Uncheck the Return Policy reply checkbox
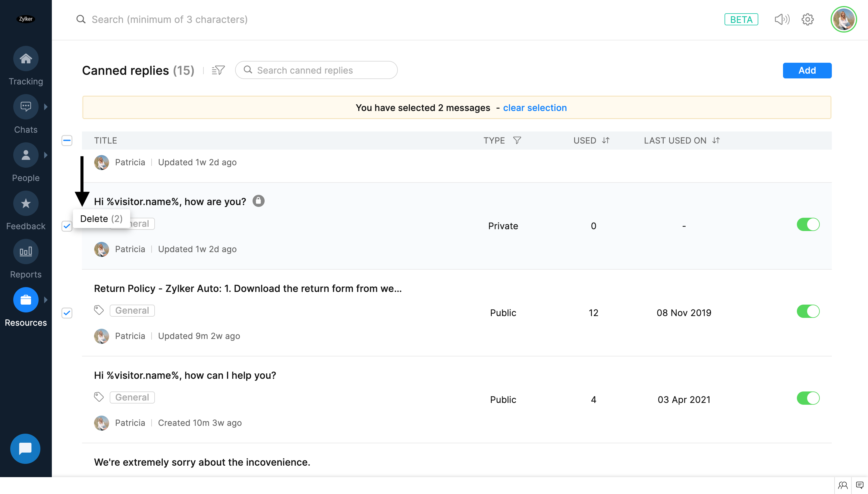868x494 pixels. (x=67, y=313)
